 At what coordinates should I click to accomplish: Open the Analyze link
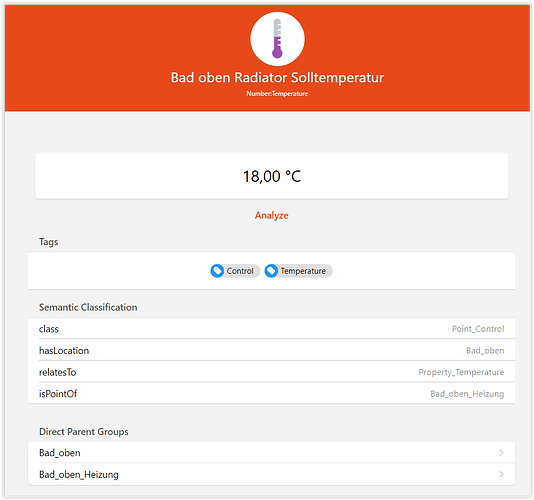[271, 215]
